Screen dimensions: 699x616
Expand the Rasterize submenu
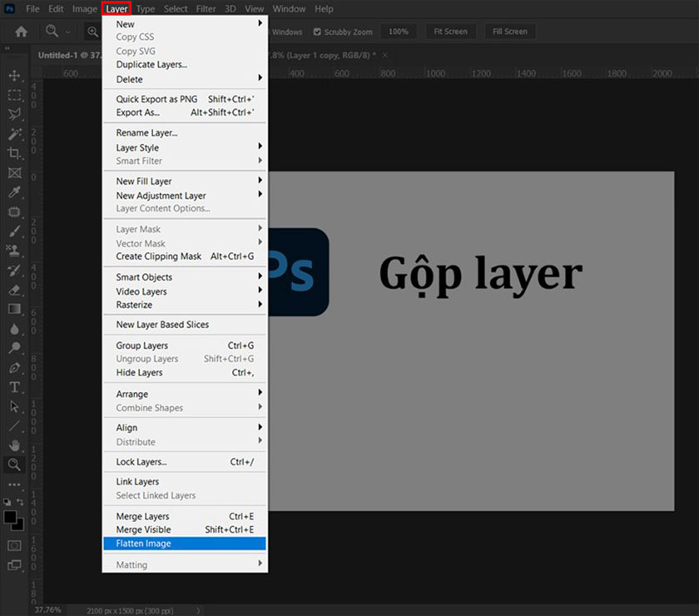[x=185, y=305]
